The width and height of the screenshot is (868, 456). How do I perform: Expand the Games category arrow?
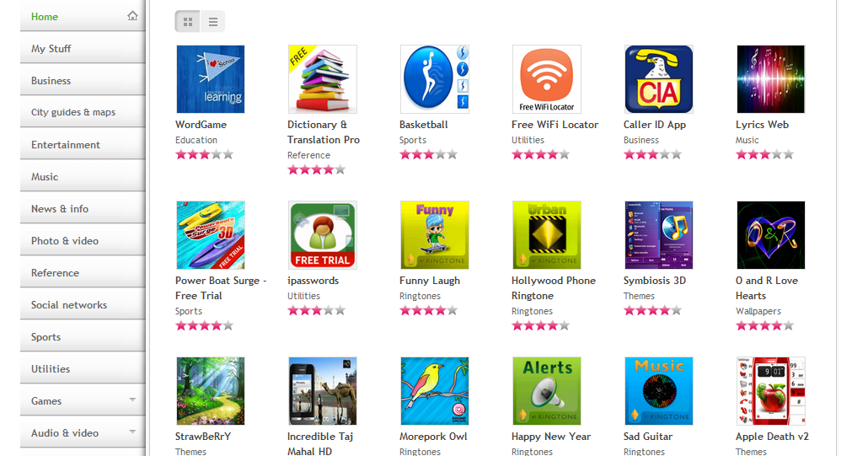pos(132,400)
